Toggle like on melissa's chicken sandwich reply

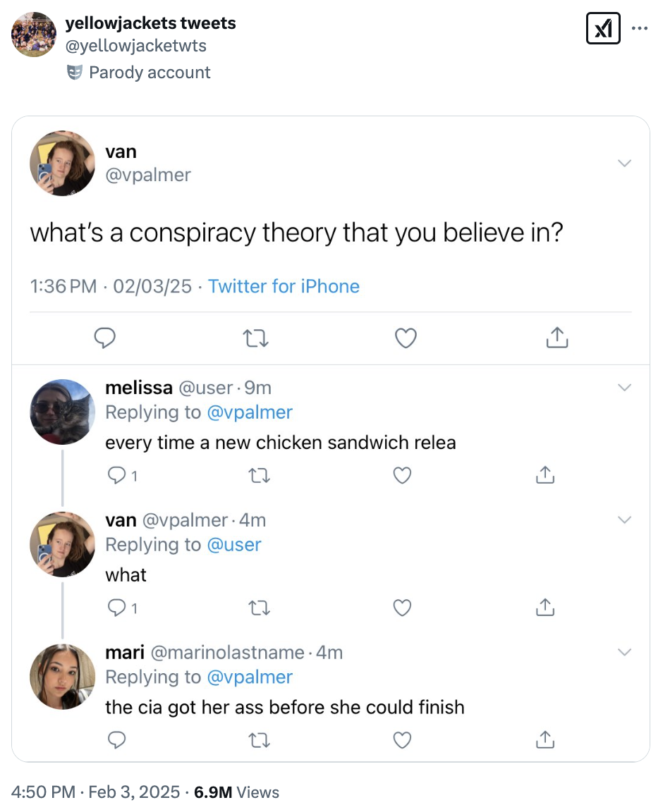(402, 476)
